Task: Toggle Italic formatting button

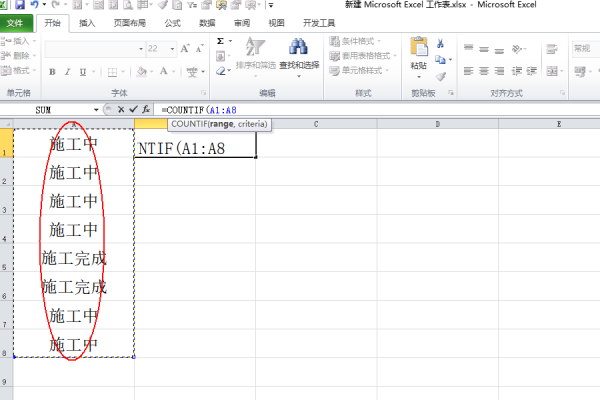Action: 67,71
